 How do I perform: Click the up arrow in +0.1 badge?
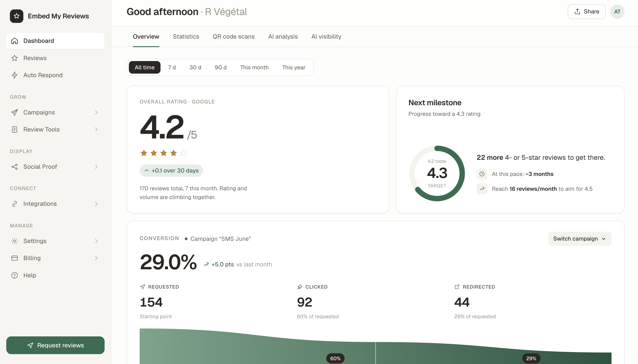click(x=147, y=171)
